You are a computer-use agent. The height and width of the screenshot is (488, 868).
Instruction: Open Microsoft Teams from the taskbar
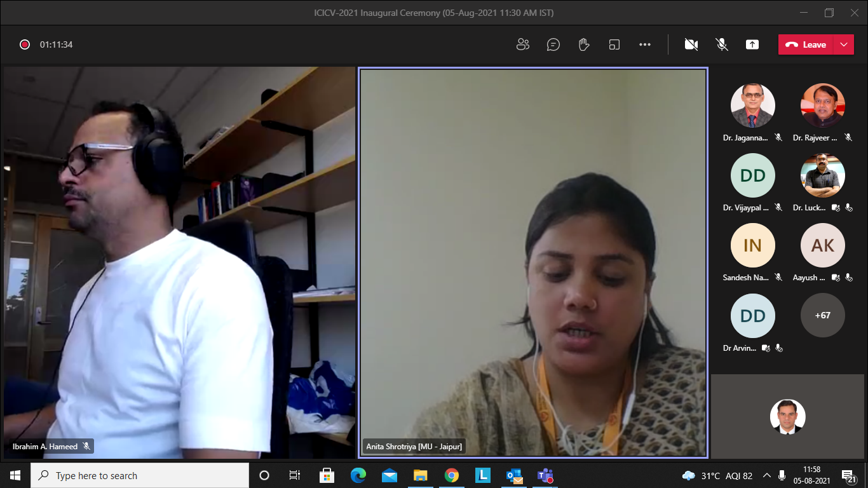(x=545, y=475)
